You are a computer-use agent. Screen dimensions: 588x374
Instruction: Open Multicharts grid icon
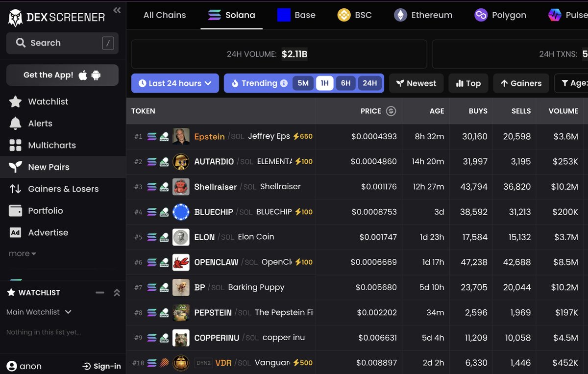(x=16, y=145)
